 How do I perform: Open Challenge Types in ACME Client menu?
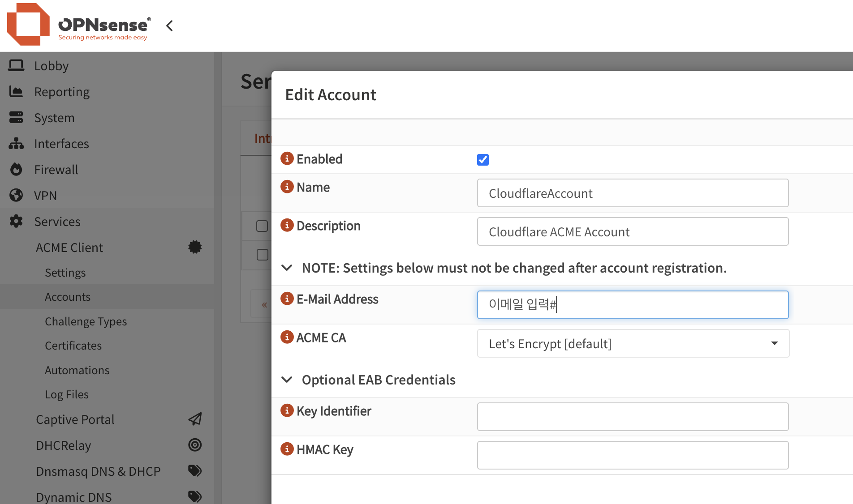pos(86,321)
